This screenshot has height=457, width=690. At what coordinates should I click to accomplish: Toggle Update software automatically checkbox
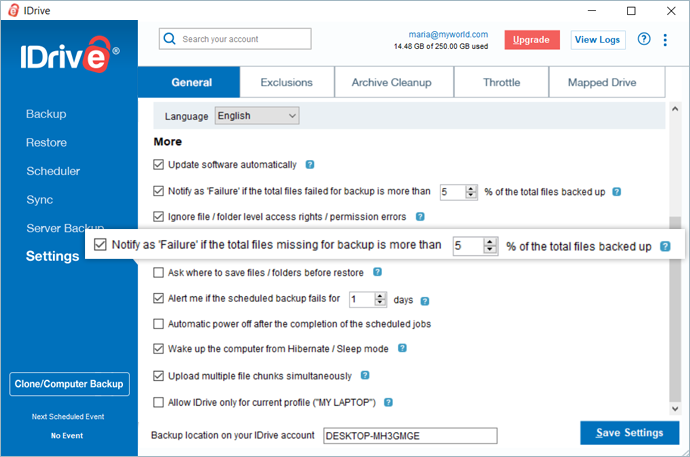tap(158, 165)
